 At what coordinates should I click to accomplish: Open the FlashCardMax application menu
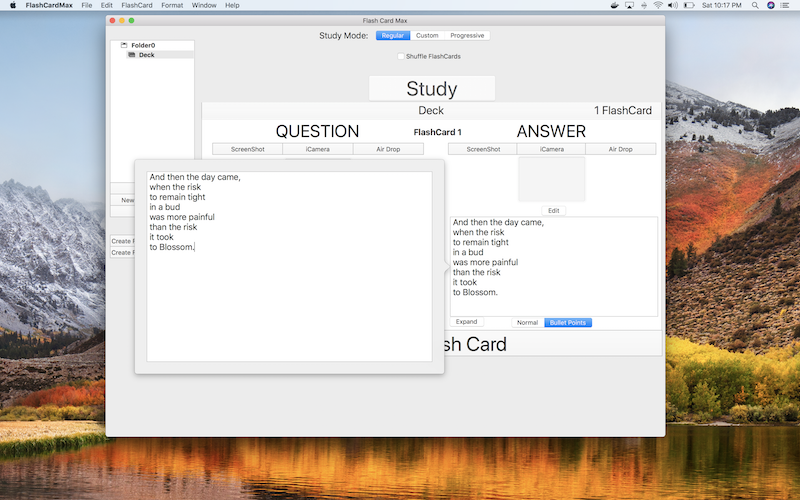coord(49,5)
